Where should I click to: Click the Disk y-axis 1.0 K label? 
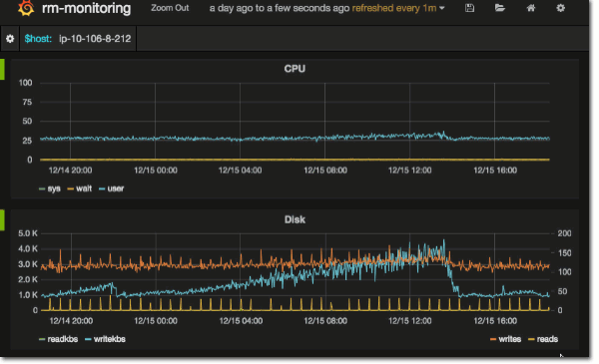pos(28,295)
